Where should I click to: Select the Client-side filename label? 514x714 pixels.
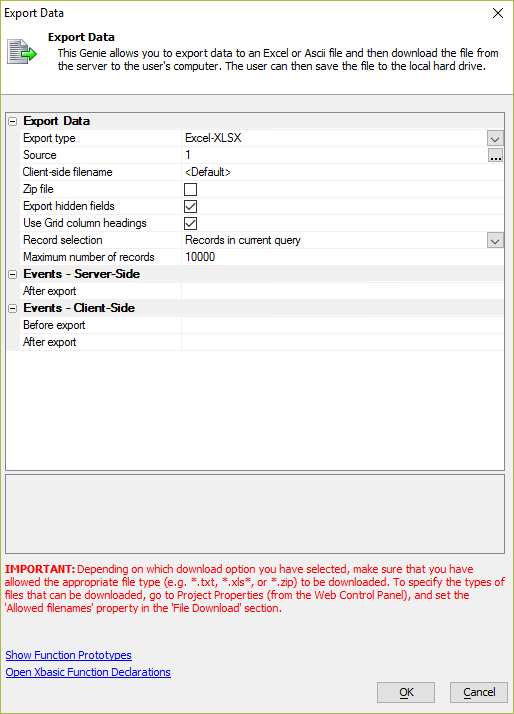[67, 172]
